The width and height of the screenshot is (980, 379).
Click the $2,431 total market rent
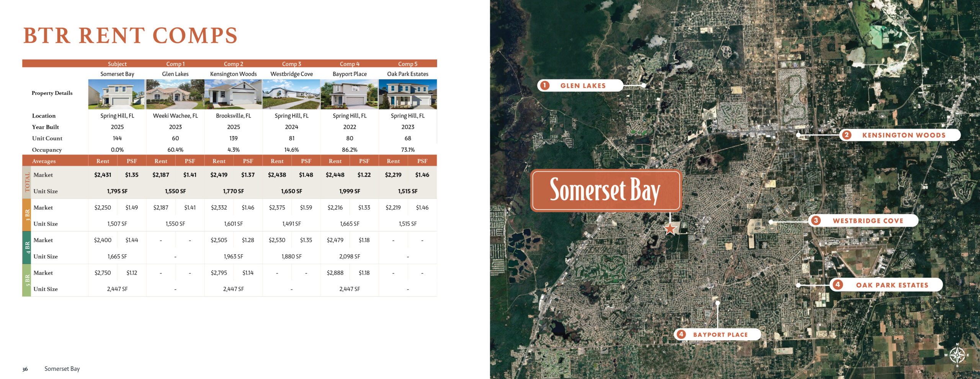click(103, 175)
